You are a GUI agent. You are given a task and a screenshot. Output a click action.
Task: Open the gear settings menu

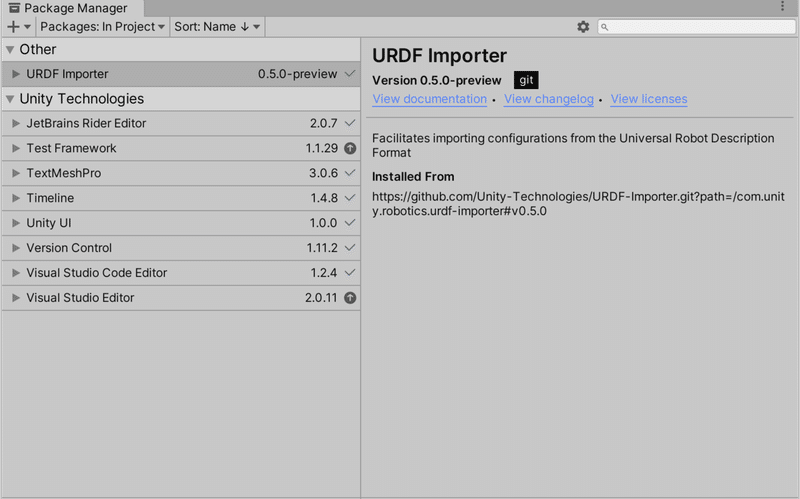[583, 27]
